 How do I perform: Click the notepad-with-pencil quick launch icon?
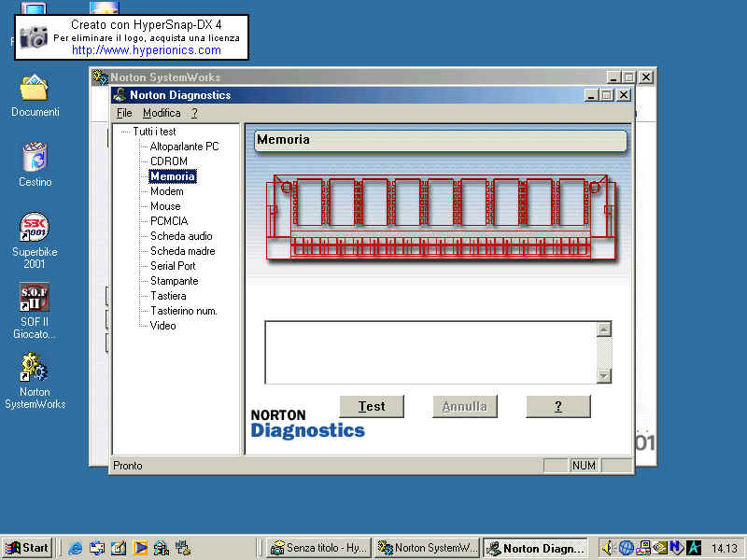(x=119, y=548)
